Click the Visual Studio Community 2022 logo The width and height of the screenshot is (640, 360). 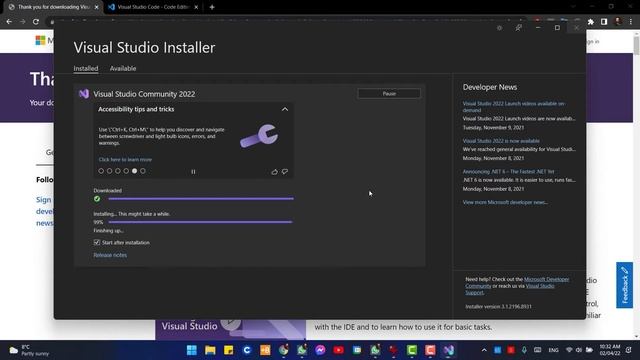tap(84, 94)
